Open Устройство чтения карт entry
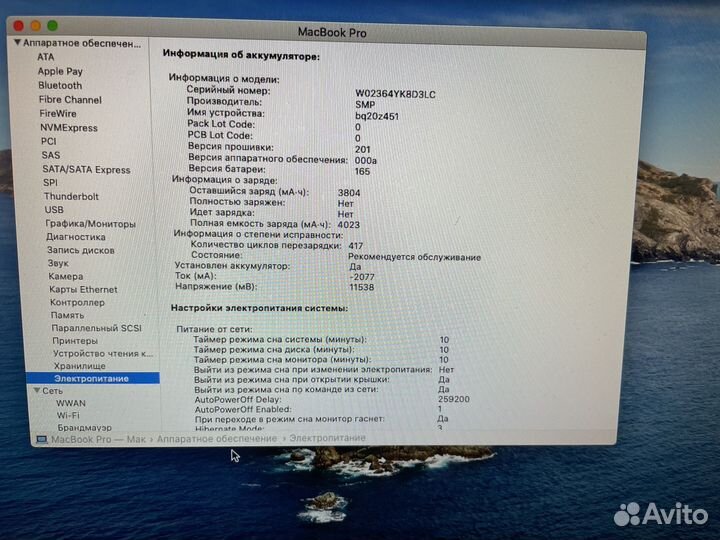 (103, 354)
